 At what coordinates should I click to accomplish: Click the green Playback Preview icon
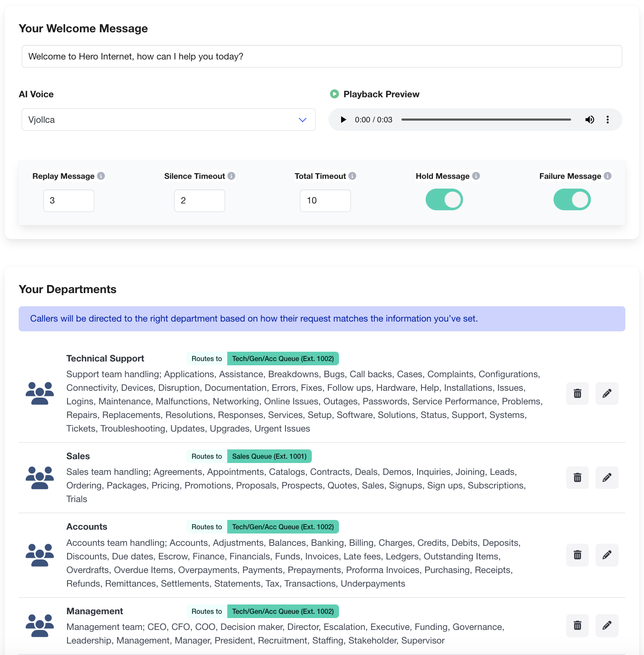point(335,94)
